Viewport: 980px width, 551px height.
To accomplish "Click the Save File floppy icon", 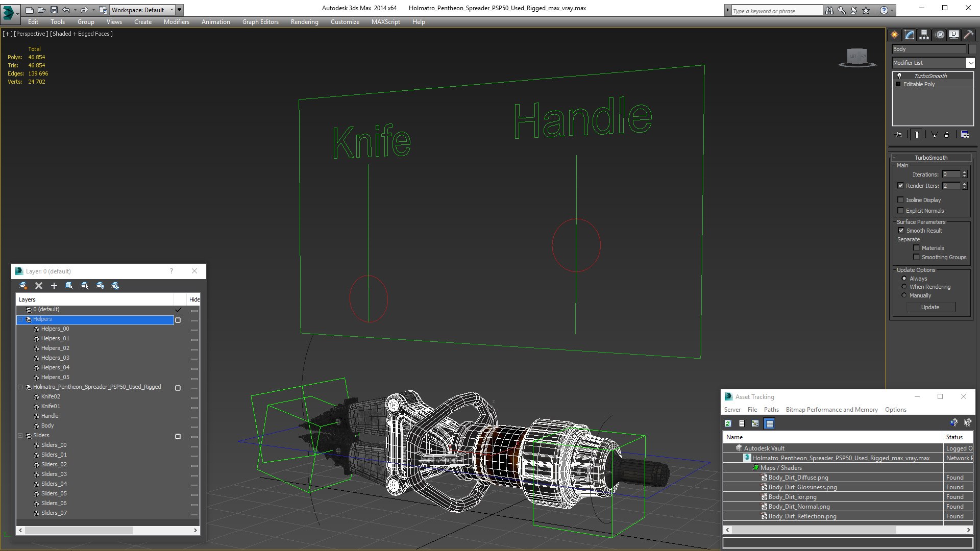I will [x=54, y=10].
